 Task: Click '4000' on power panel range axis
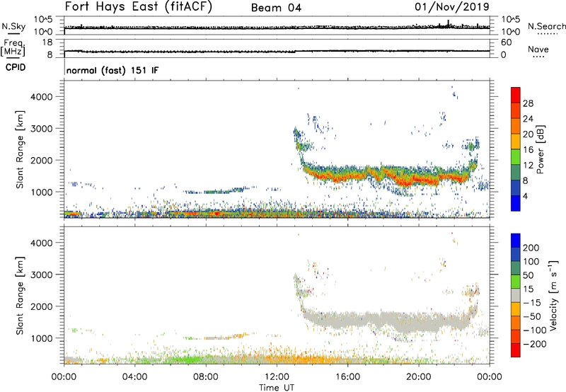42,97
